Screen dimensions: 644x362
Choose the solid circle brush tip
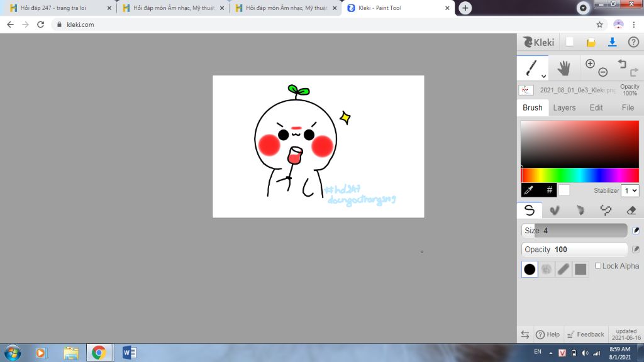tap(530, 269)
